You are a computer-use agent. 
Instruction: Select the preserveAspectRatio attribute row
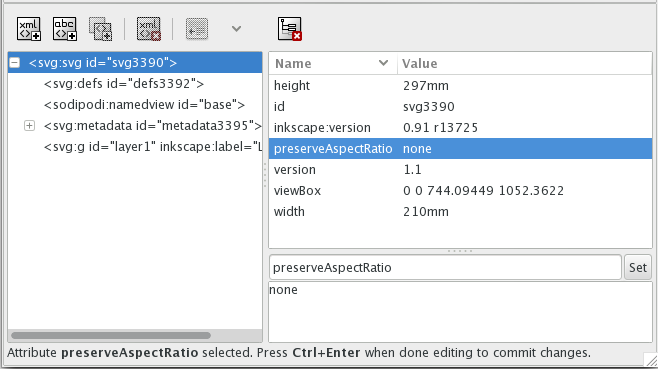(x=460, y=149)
